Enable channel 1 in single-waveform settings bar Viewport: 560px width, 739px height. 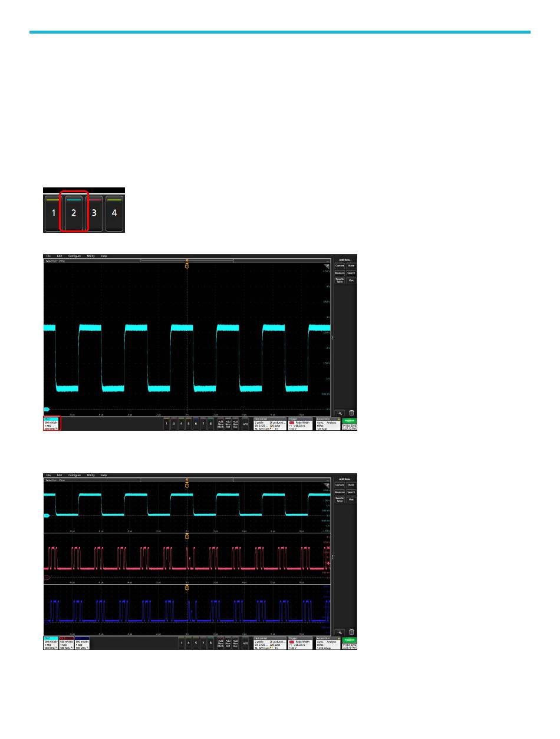(x=166, y=424)
